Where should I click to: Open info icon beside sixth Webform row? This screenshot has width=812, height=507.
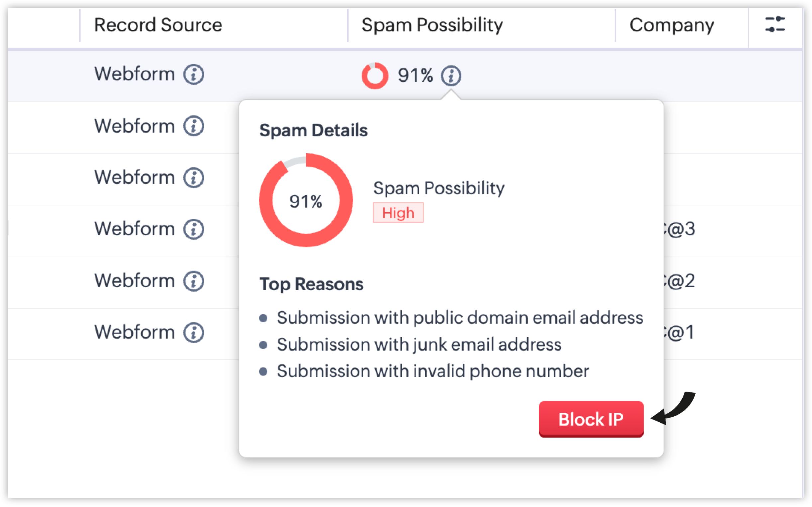pos(194,333)
